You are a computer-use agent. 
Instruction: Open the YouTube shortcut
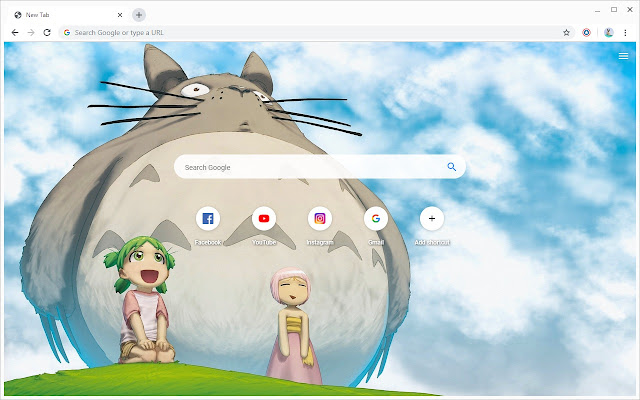pos(264,218)
